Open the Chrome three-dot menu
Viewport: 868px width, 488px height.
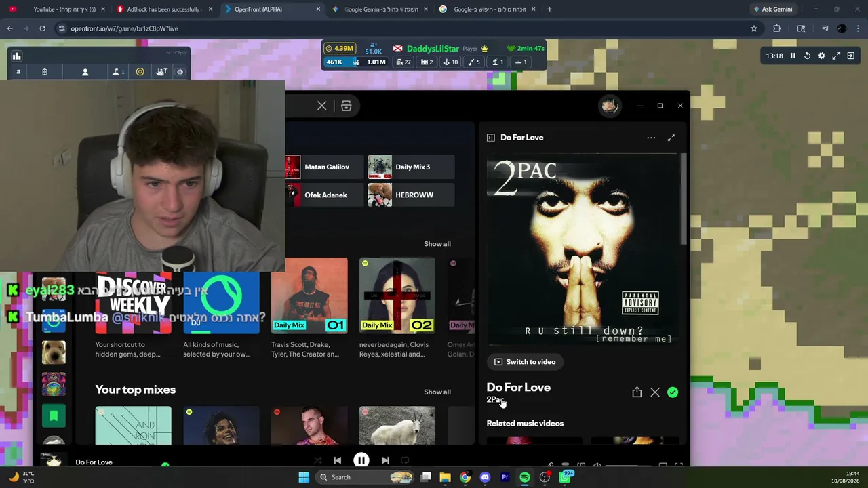tap(858, 28)
